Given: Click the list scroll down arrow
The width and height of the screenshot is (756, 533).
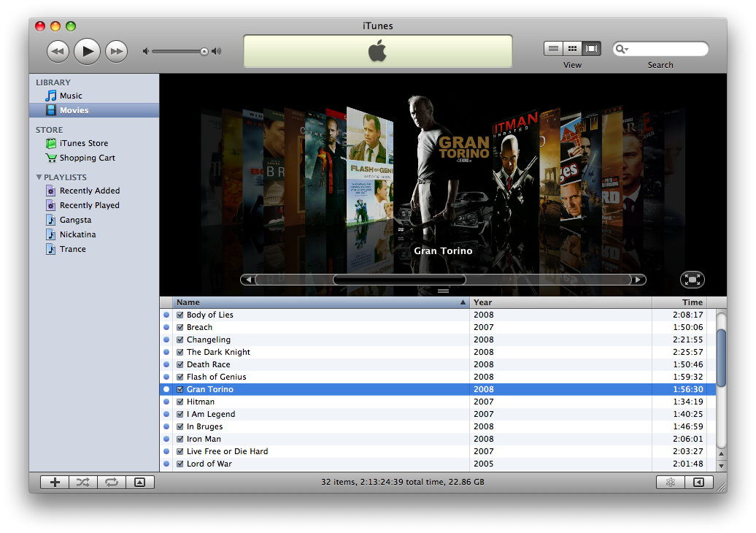Looking at the screenshot, I should 721,466.
